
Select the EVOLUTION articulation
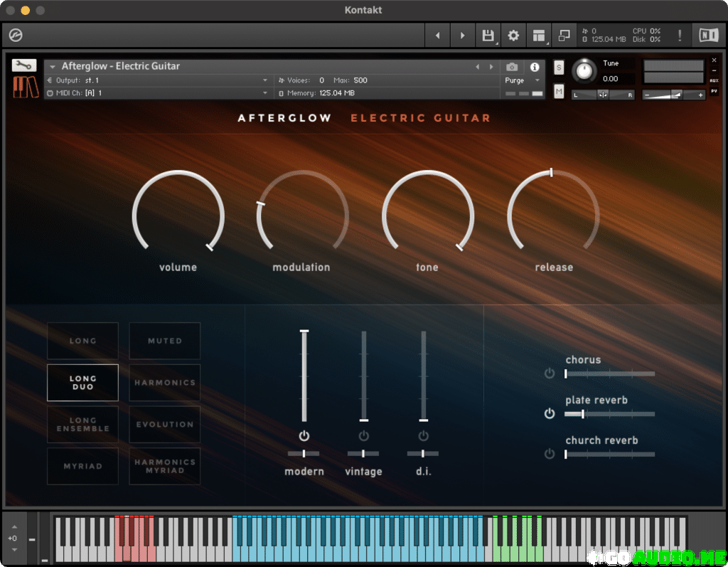(165, 425)
